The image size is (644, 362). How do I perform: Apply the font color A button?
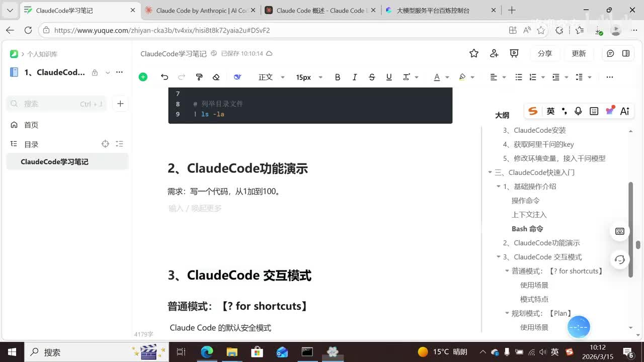(x=437, y=77)
